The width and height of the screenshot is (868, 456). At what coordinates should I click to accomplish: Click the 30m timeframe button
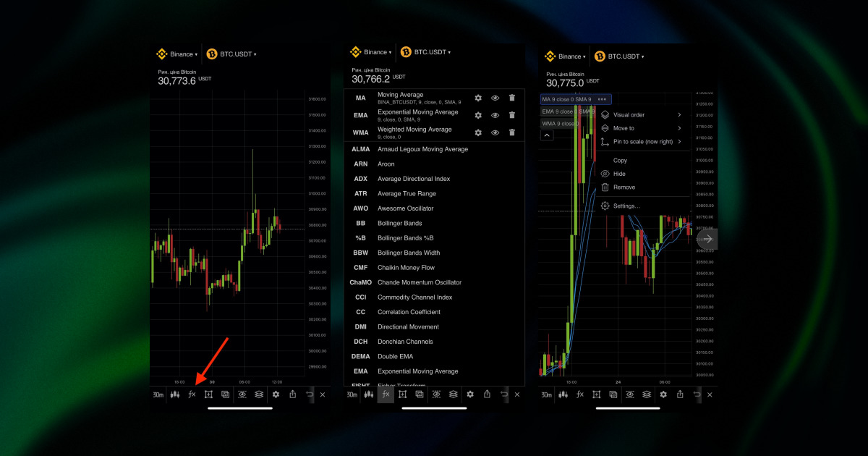tap(158, 394)
